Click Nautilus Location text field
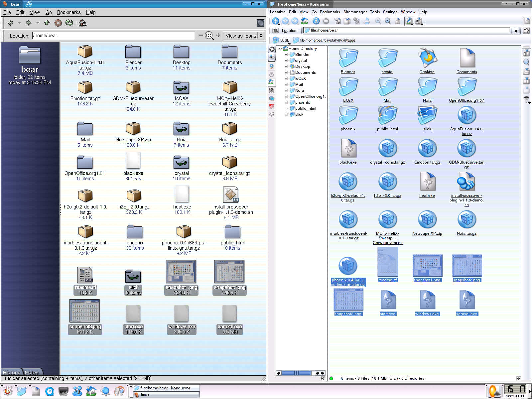 [x=113, y=36]
